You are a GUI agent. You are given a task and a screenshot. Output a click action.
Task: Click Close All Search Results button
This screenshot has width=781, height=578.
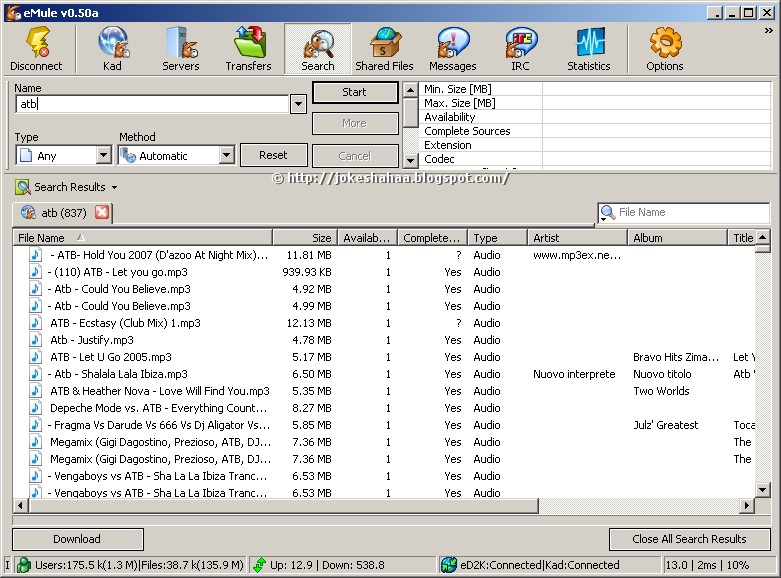[689, 539]
